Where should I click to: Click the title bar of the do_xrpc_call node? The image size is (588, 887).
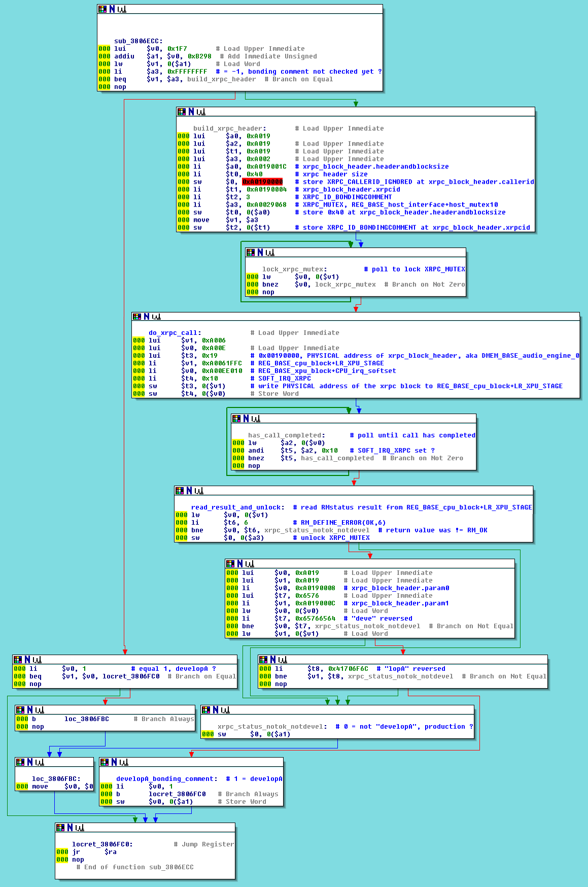(x=355, y=317)
